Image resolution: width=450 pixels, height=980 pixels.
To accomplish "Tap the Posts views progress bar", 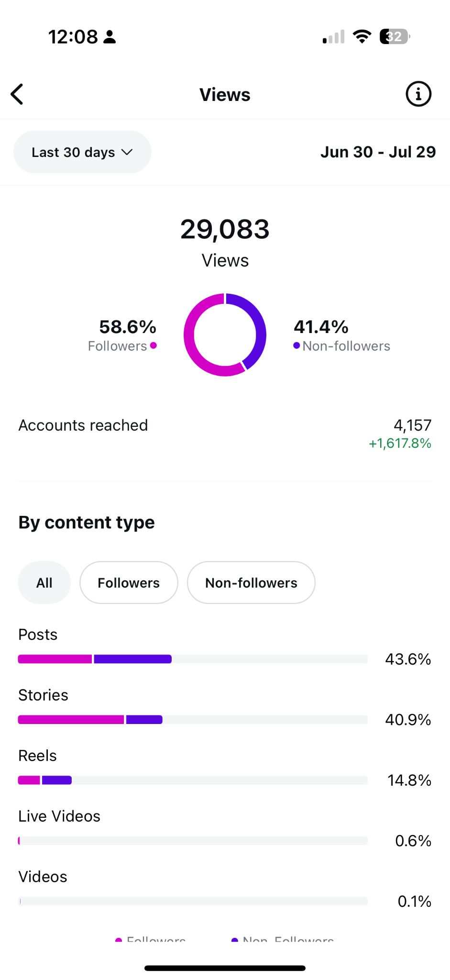I will (193, 659).
